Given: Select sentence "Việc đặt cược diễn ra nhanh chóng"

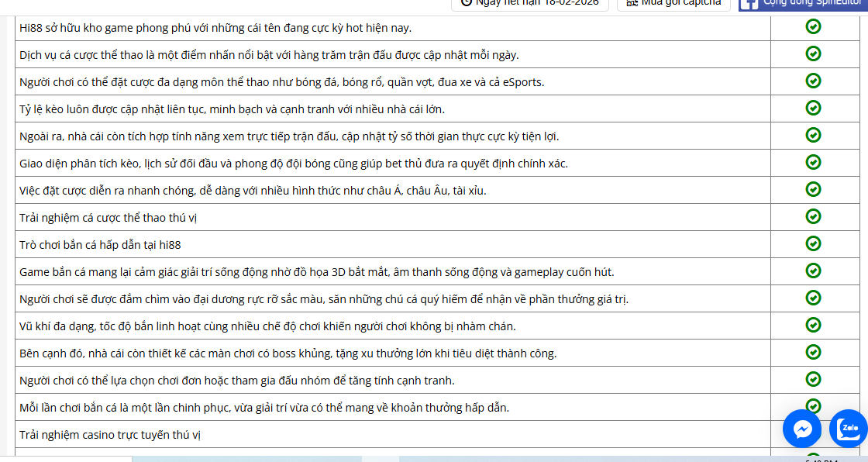Looking at the screenshot, I should click(x=253, y=191).
